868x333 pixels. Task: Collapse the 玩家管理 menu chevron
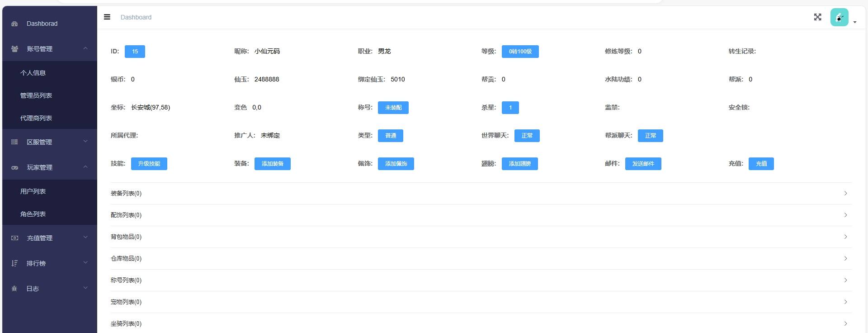pyautogui.click(x=85, y=167)
